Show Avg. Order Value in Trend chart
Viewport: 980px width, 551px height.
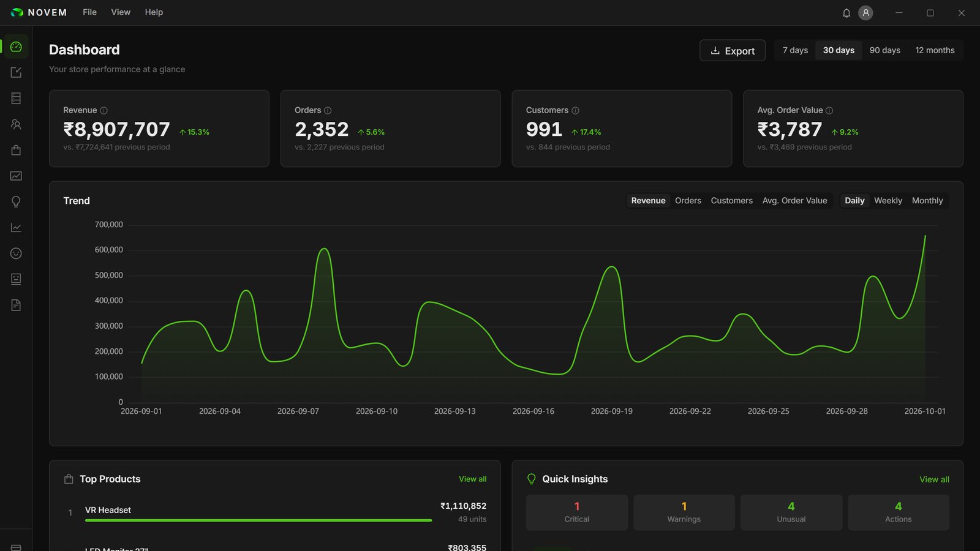[x=794, y=201]
